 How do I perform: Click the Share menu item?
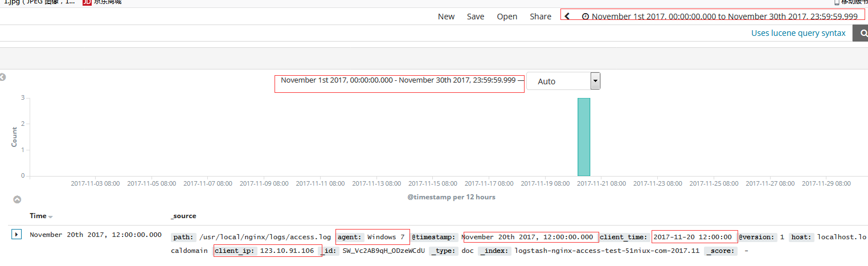(x=540, y=17)
